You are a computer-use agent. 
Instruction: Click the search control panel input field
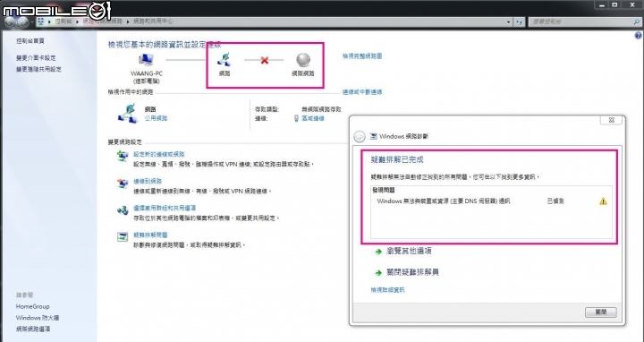click(x=580, y=21)
